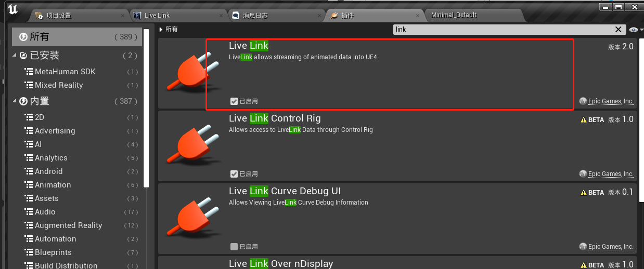Click Live Link Over nDisplay title

[281, 264]
